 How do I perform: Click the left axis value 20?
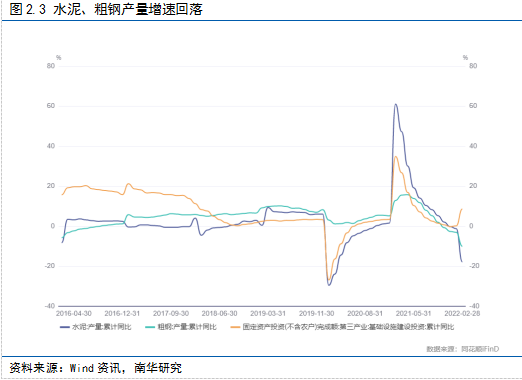click(51, 186)
